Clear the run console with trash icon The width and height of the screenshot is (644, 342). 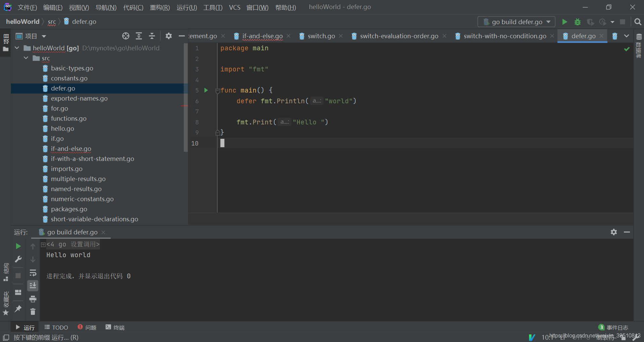pos(33,312)
